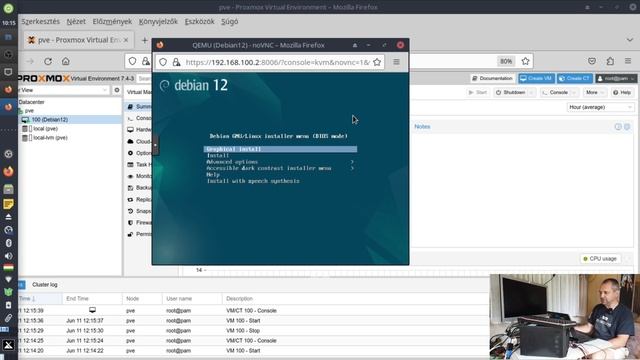Open new tab with plus button

144,40
